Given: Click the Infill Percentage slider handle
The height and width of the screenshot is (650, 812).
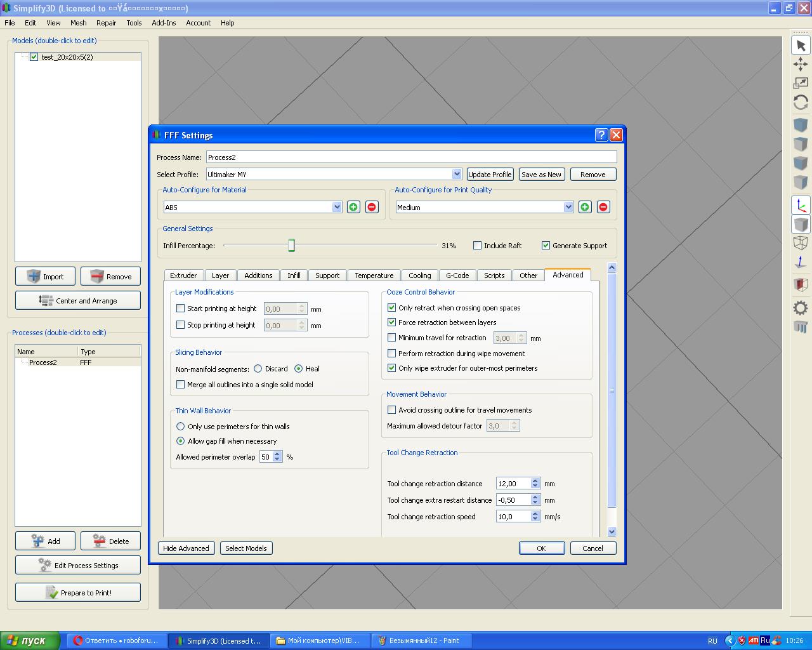Looking at the screenshot, I should click(291, 246).
